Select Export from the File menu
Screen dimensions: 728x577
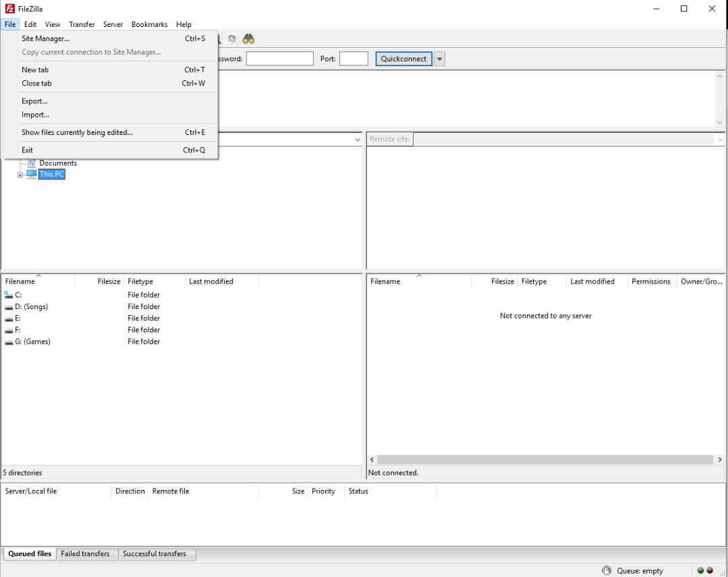click(x=34, y=101)
